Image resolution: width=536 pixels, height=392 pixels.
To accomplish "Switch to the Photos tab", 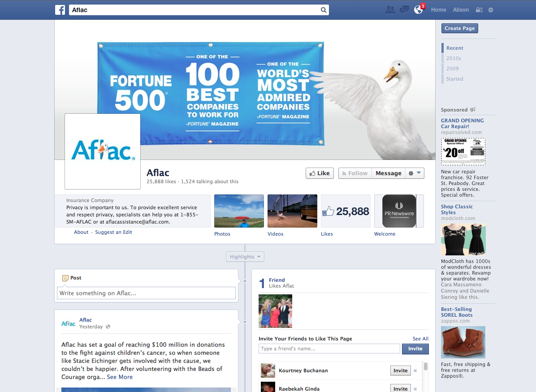I will point(239,211).
